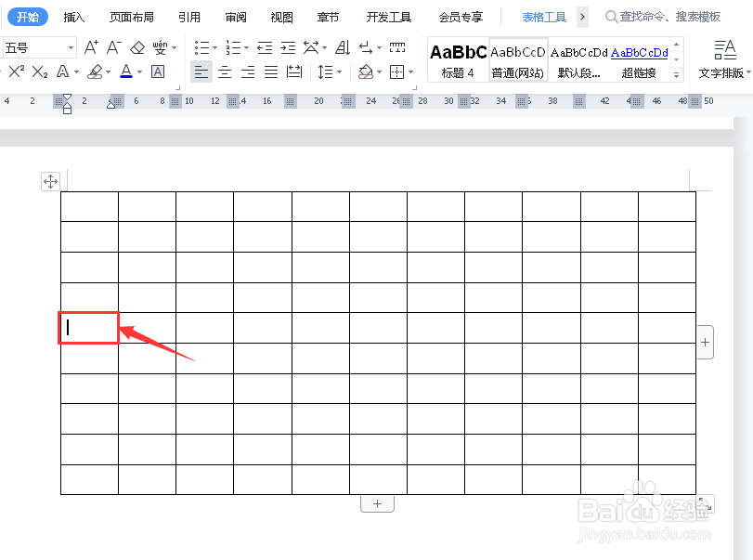Open the font dialog launcher

pyautogui.click(x=177, y=88)
